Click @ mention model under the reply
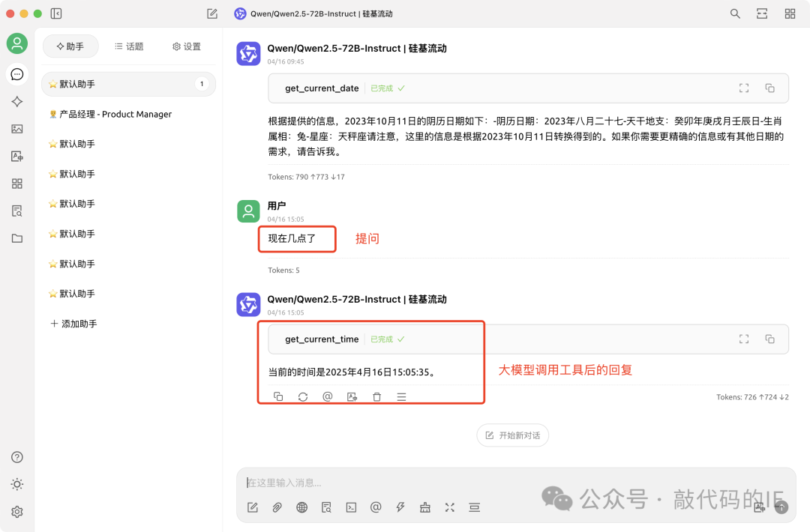Image resolution: width=810 pixels, height=532 pixels. (x=328, y=397)
